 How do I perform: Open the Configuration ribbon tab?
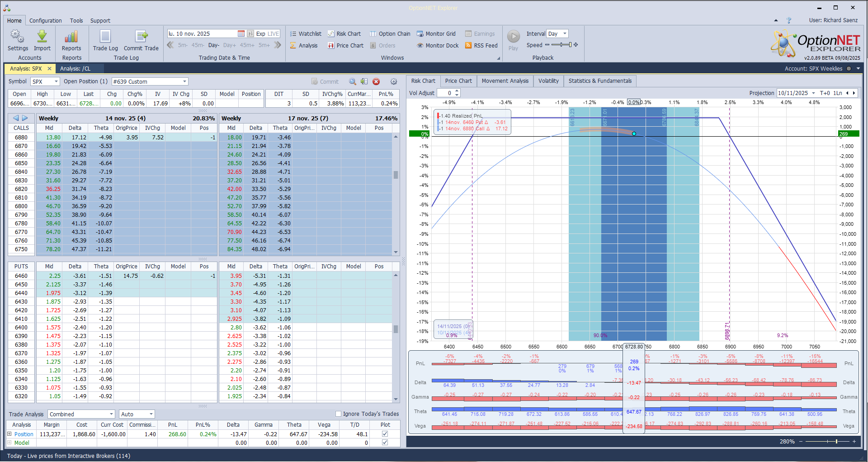click(46, 20)
